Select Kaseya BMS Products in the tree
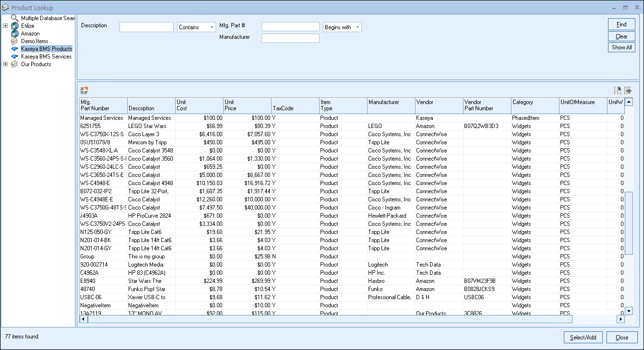Screen dimensions: 644x350 (x=46, y=49)
